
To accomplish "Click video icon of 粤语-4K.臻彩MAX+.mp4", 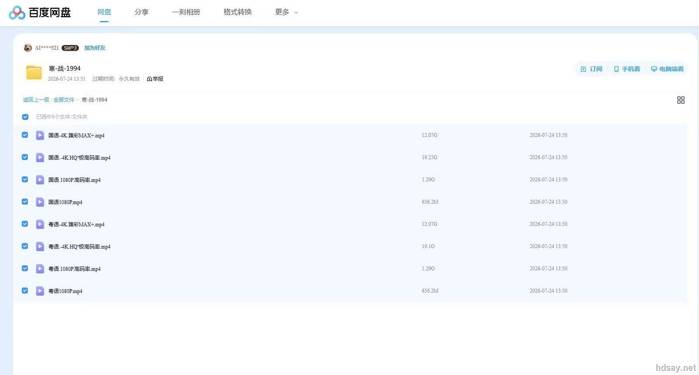I will click(40, 224).
